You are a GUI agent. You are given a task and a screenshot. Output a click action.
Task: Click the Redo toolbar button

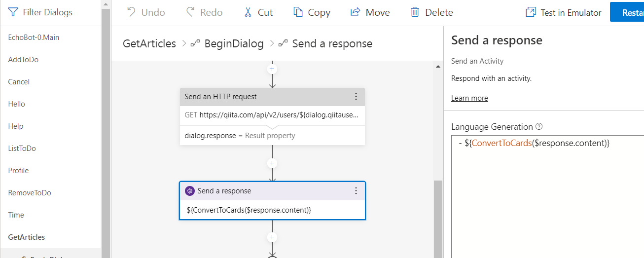click(204, 12)
